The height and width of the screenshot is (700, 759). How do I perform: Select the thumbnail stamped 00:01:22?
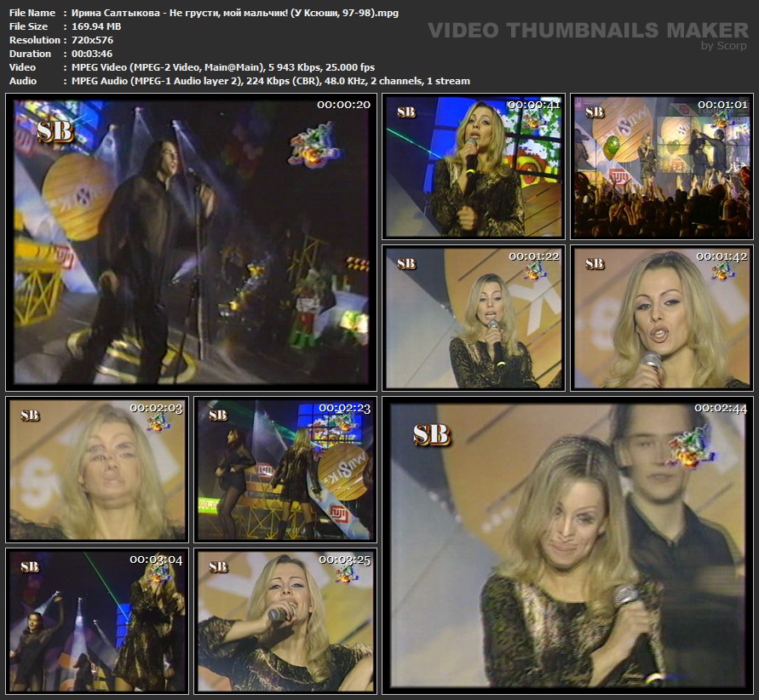473,318
